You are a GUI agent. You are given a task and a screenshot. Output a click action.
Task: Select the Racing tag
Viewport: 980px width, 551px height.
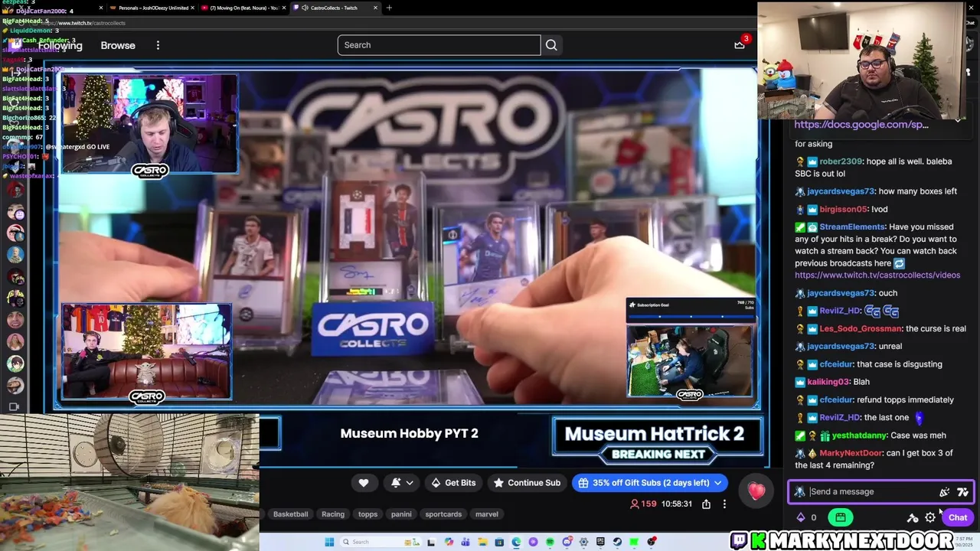[x=333, y=514]
